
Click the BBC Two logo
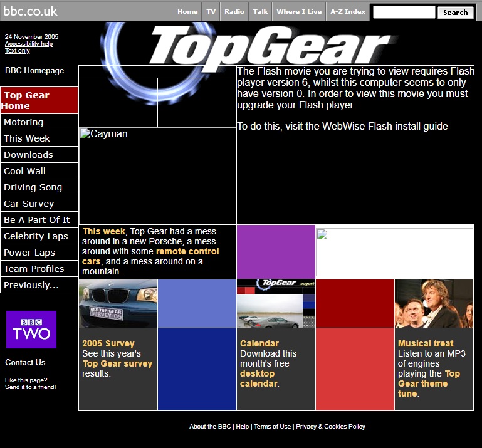click(x=31, y=330)
